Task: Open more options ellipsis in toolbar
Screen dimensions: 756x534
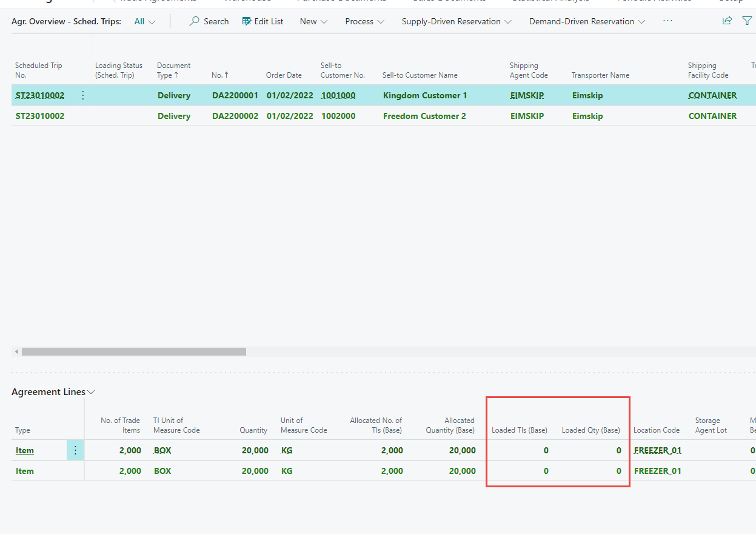Action: tap(667, 21)
